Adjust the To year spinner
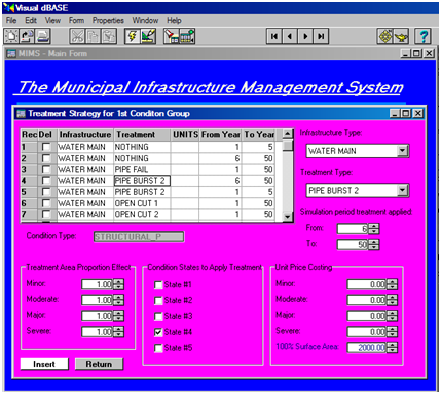Screen dimensions: 443x394 coord(374,245)
